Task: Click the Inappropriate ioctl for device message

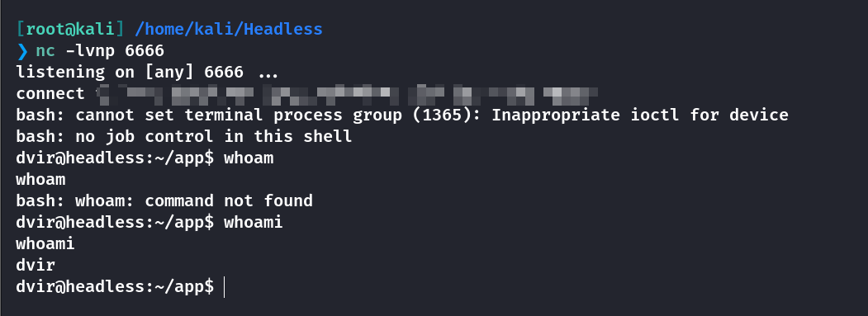Action: (640, 116)
